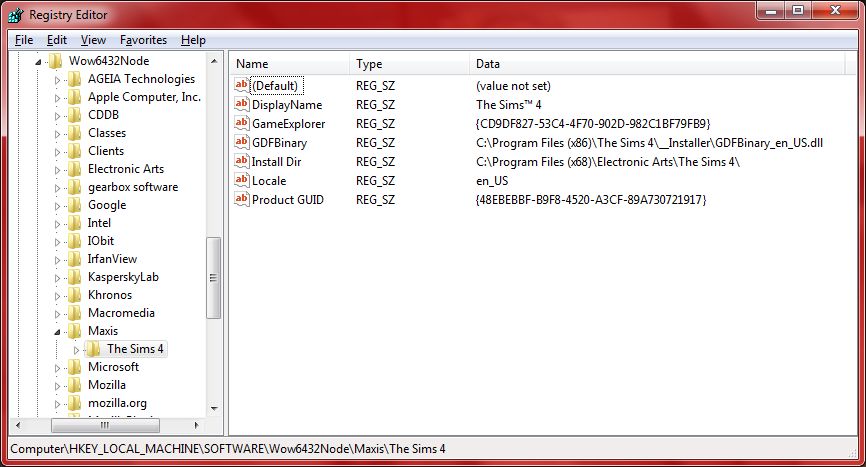866x467 pixels.
Task: Open the View menu
Action: pyautogui.click(x=93, y=40)
